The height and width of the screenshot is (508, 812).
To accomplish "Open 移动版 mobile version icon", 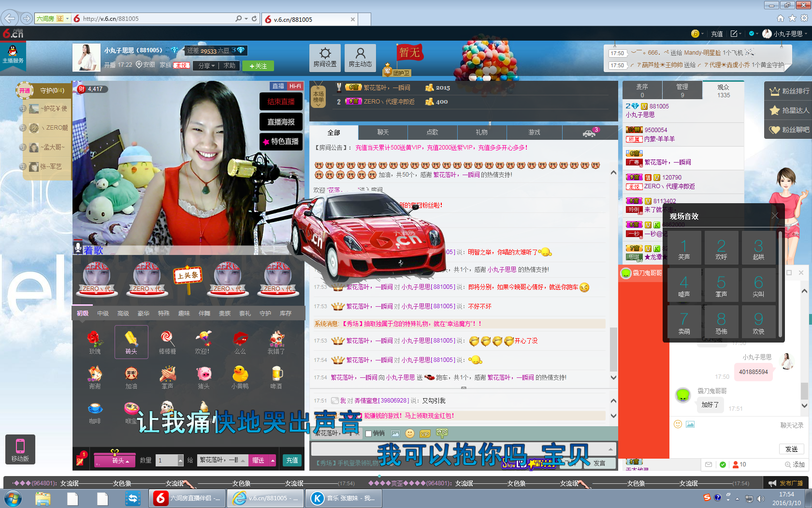I will coord(20,449).
